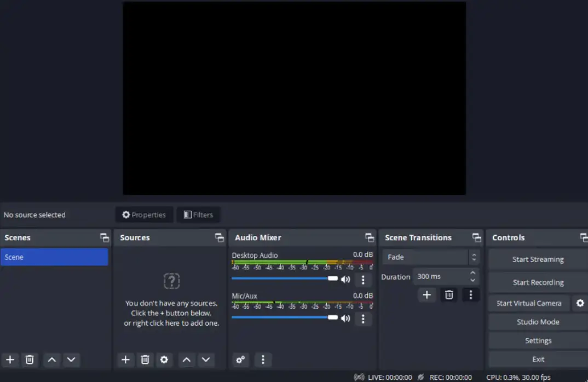Screen dimensions: 588x382
Task: Add a new scene with the plus icon
Action: 10,360
